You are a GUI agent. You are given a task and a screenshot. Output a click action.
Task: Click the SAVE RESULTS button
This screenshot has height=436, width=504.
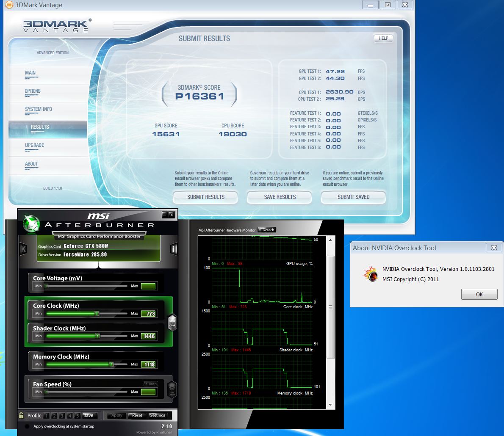[x=280, y=197]
